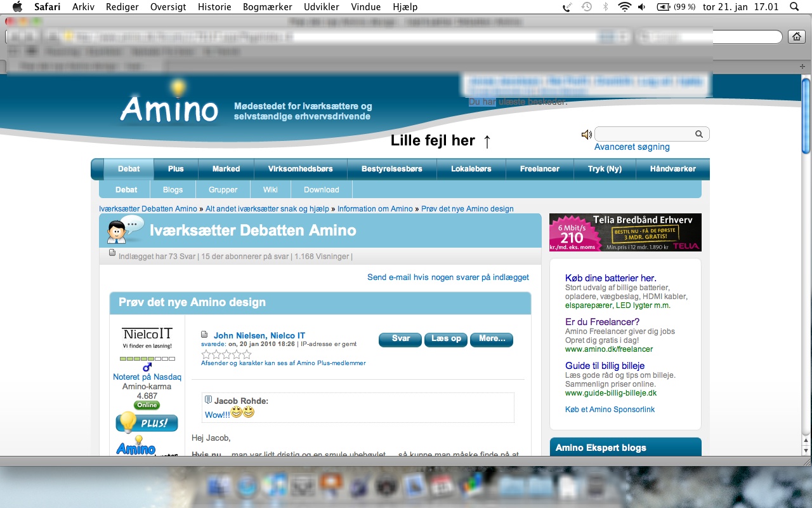Click the Læs op button
Screen dimensions: 812x508
point(446,339)
